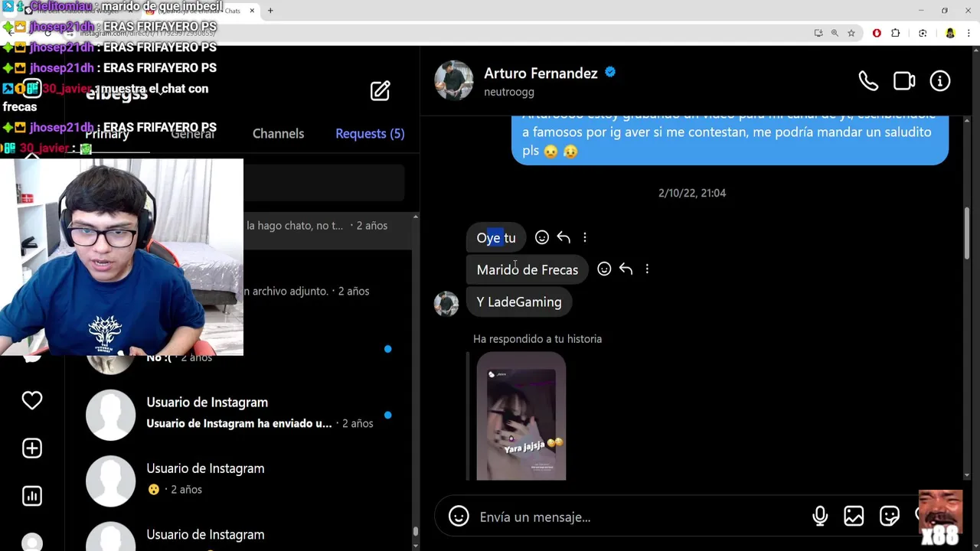Choose a sticker or GIF from the composer
This screenshot has width=980, height=551.
tap(890, 517)
